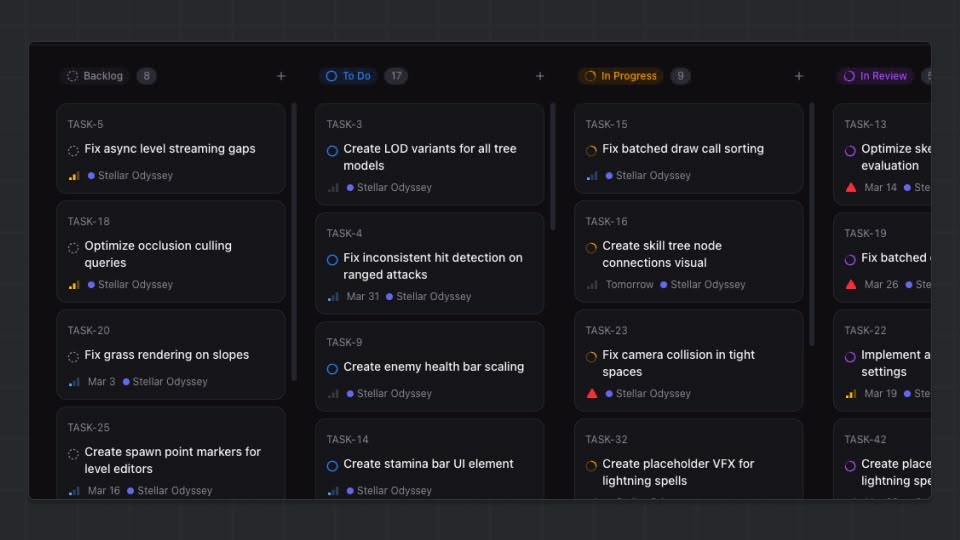Open card Create LOD variants for tree models
This screenshot has height=540, width=960.
point(430,154)
